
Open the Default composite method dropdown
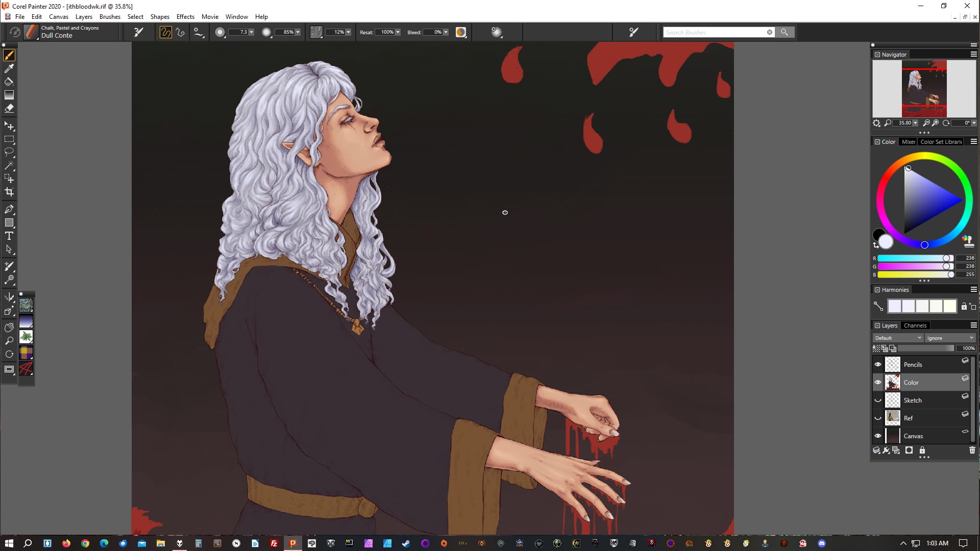click(x=898, y=338)
